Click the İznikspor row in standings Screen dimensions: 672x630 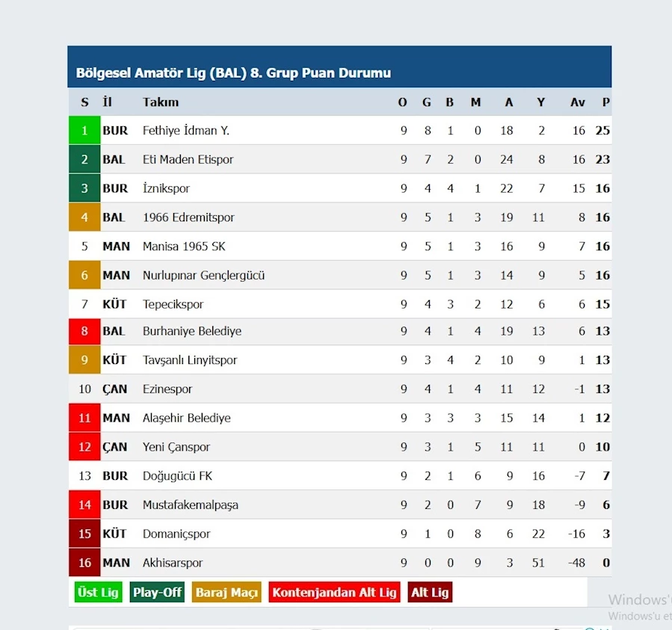340,188
